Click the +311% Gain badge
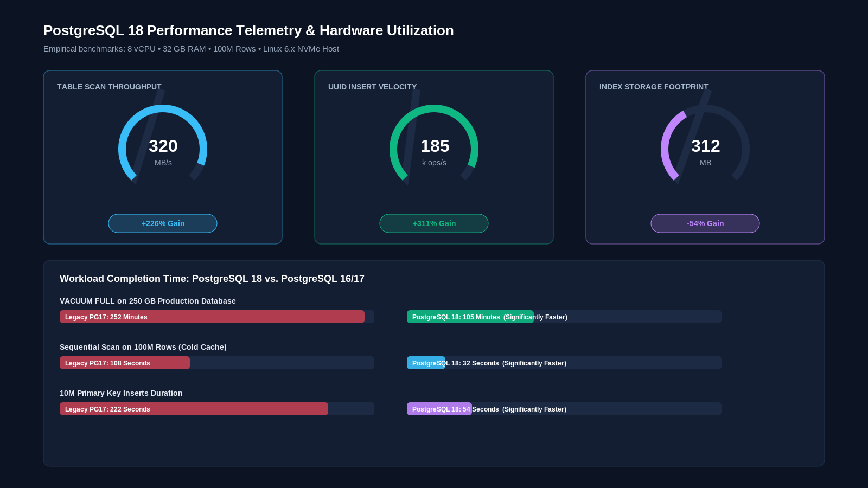Screen dimensions: 868x488 (x=434, y=223)
